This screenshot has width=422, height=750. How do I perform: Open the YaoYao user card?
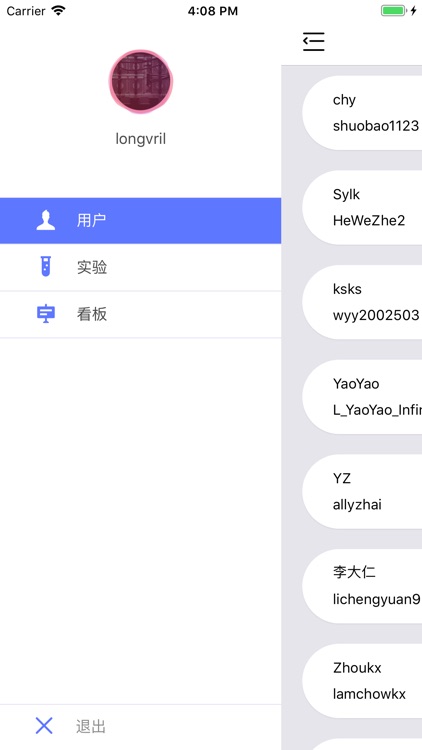point(362,397)
